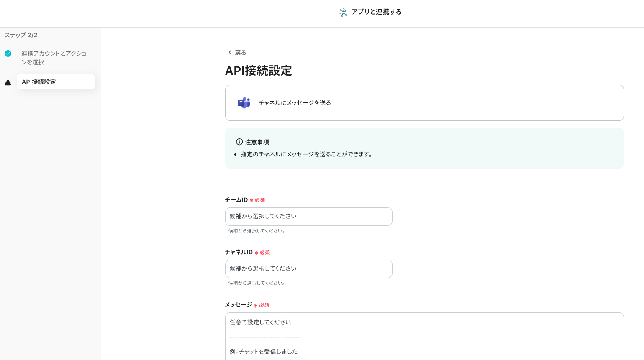Click the ステップ 2/2 progress label
Viewport: 644px width, 360px height.
(21, 35)
